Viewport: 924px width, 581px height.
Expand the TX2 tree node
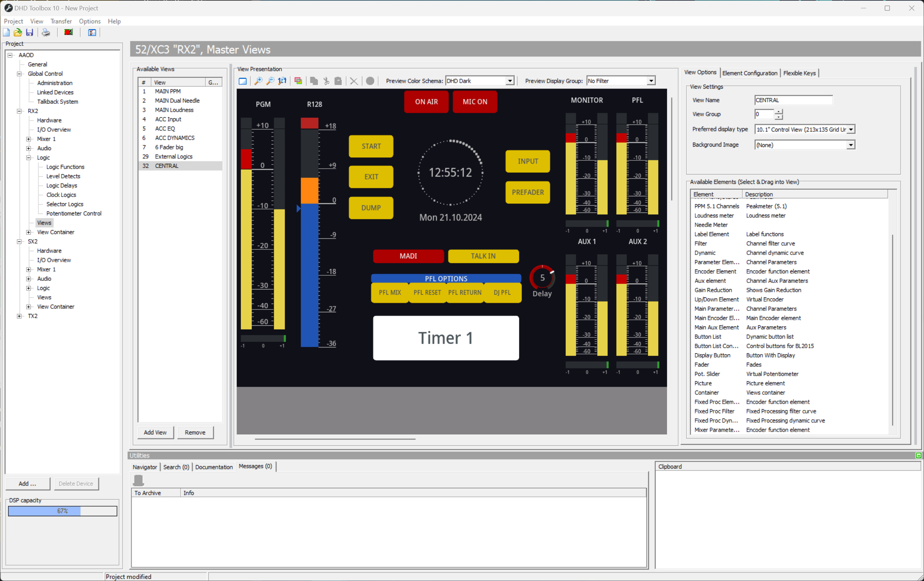pos(19,316)
